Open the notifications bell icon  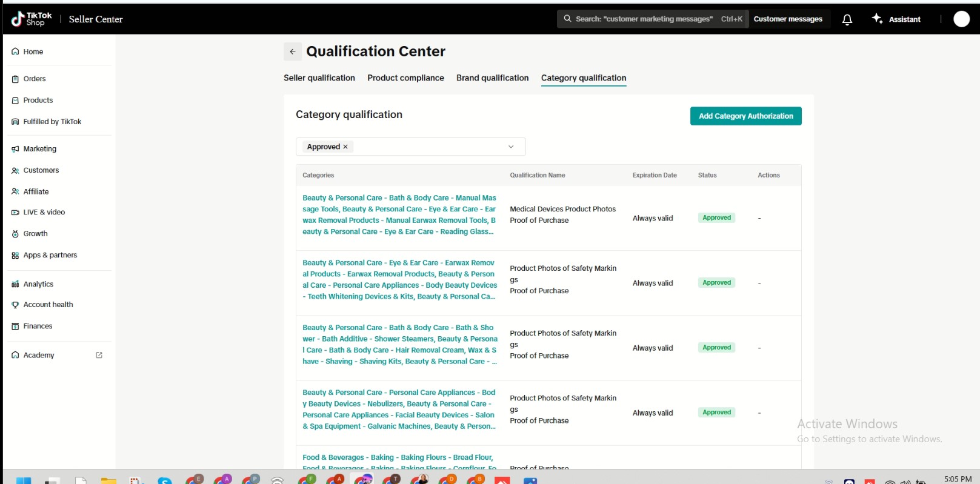coord(847,19)
